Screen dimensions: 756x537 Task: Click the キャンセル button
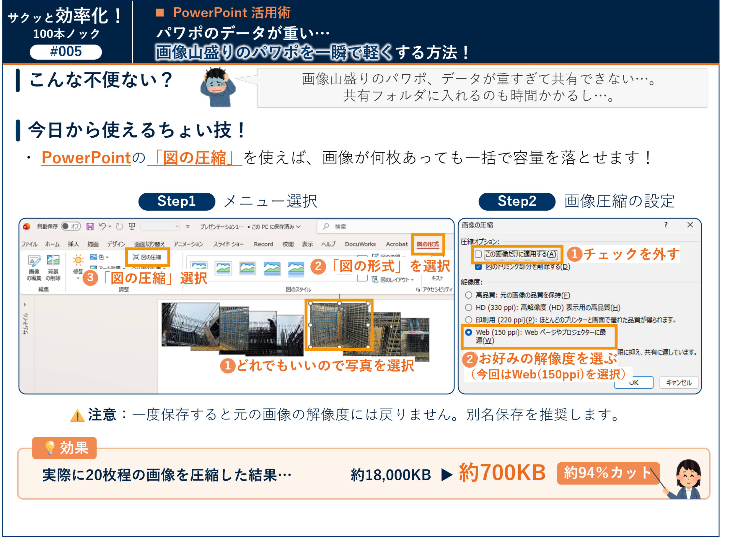click(x=679, y=383)
